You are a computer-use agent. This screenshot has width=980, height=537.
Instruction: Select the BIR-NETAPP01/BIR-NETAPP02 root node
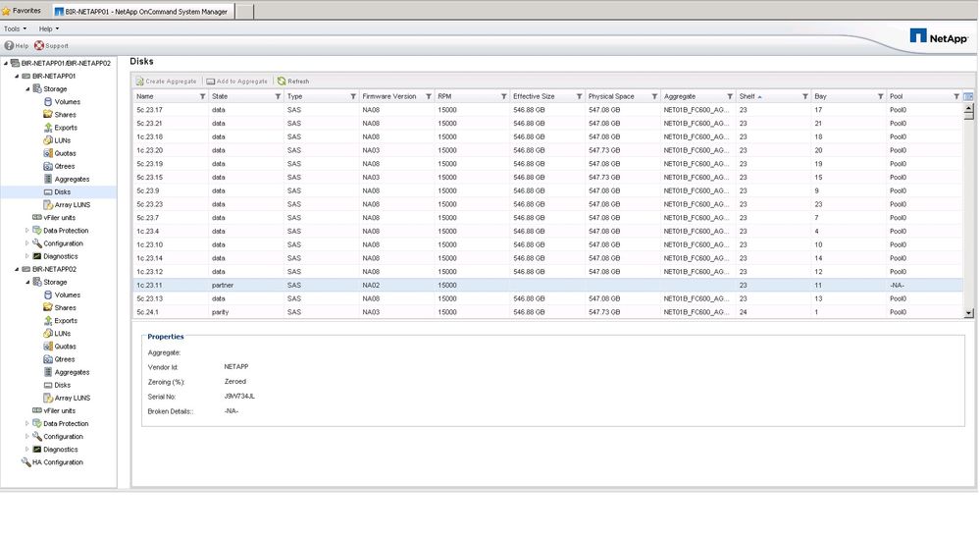[66, 63]
